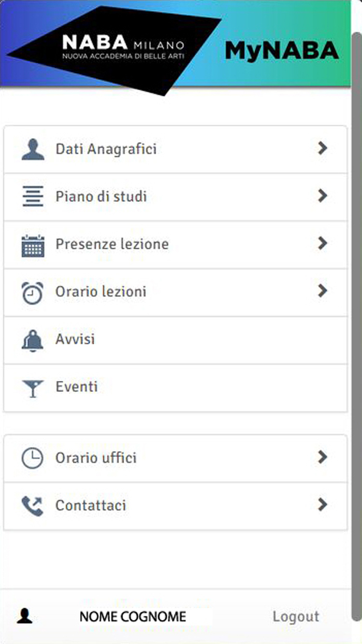Screen dimensions: 362x644
Task: Click the bell icon for Avvisi
Action: (33, 340)
